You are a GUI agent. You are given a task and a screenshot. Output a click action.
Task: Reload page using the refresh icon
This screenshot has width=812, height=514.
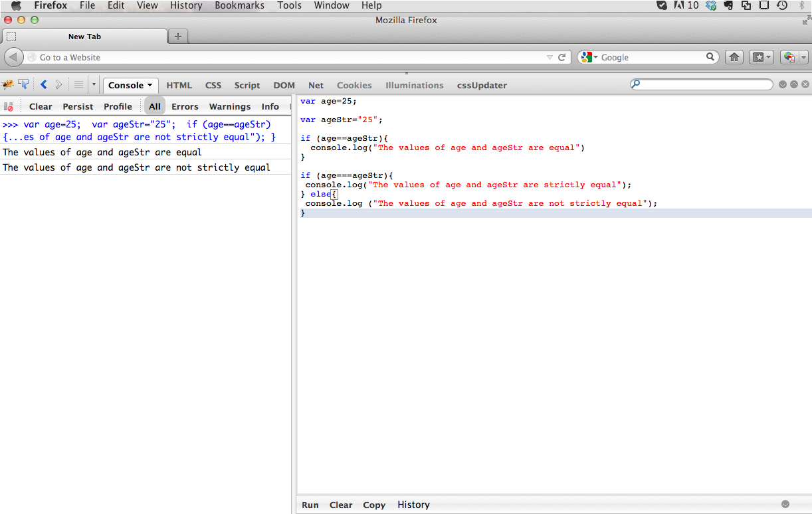pyautogui.click(x=561, y=57)
